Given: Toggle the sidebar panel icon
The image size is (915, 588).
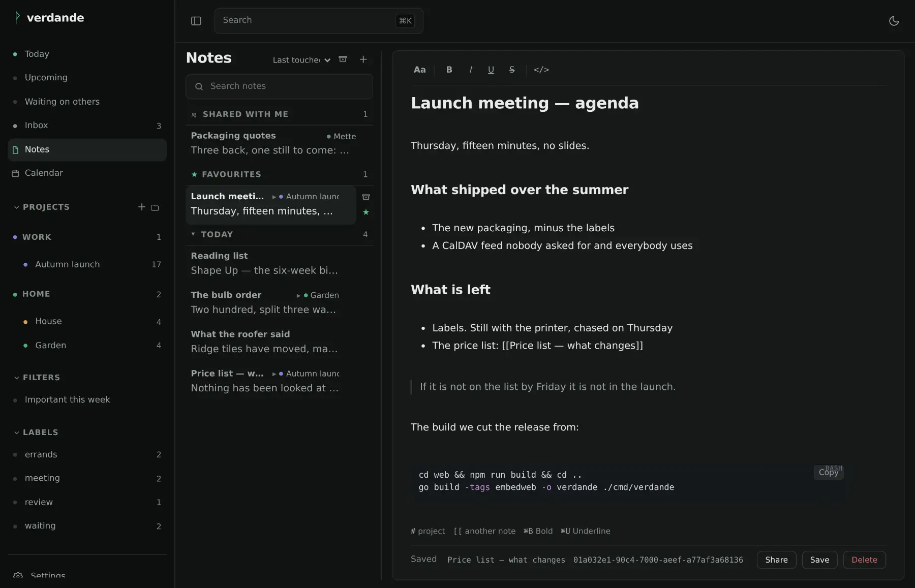Looking at the screenshot, I should point(196,21).
